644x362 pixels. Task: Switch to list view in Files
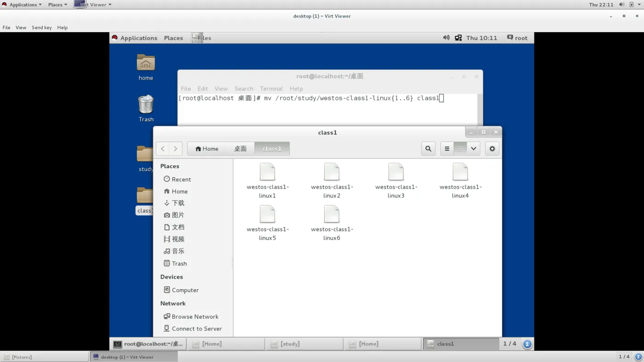click(447, 148)
